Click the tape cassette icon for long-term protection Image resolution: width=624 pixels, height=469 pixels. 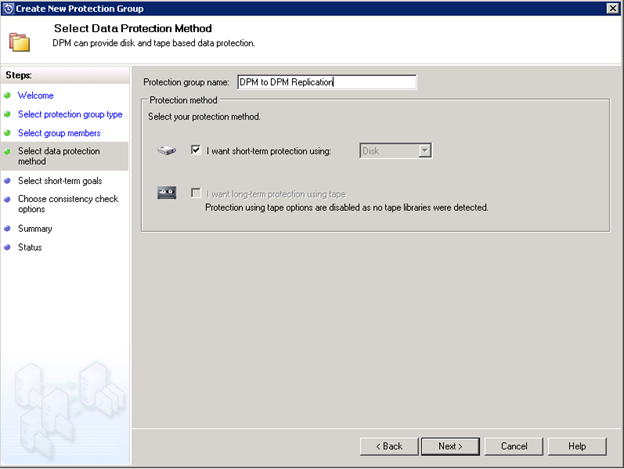(x=167, y=193)
